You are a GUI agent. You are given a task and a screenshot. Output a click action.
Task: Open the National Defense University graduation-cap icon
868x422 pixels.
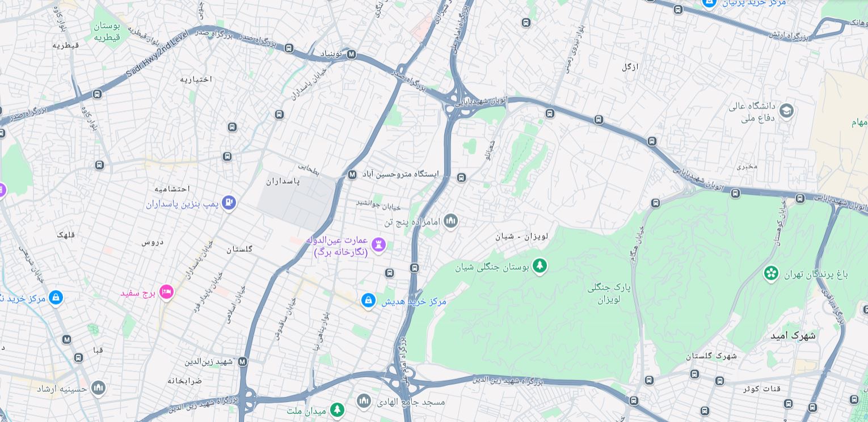tap(786, 111)
